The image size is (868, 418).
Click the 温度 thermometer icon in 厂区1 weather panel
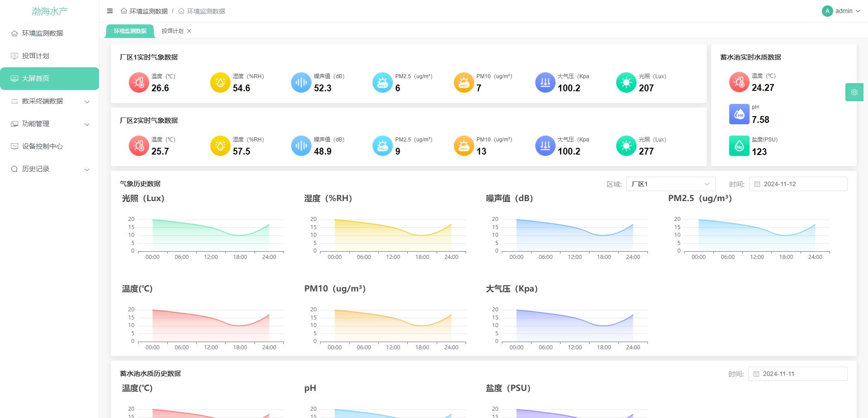(139, 83)
